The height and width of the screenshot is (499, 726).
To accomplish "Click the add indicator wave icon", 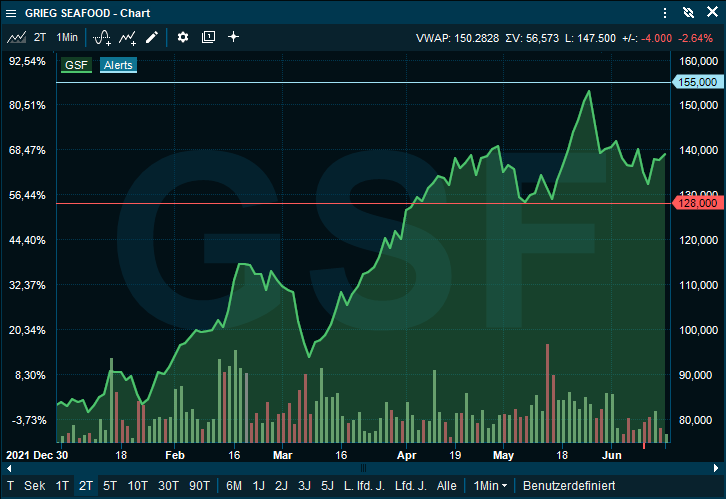I will [101, 37].
